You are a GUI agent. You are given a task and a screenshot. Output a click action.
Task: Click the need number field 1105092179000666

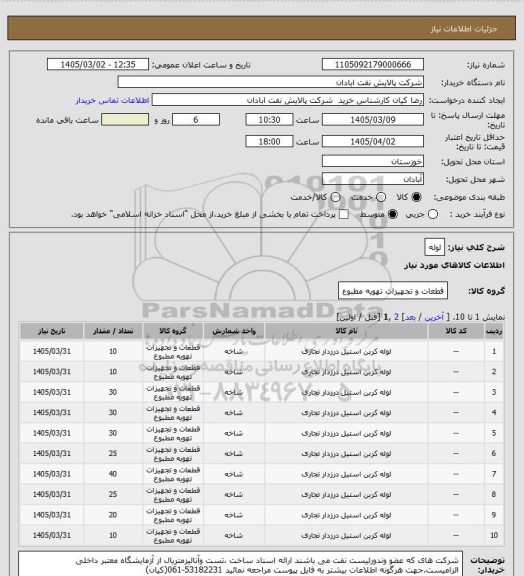point(373,64)
